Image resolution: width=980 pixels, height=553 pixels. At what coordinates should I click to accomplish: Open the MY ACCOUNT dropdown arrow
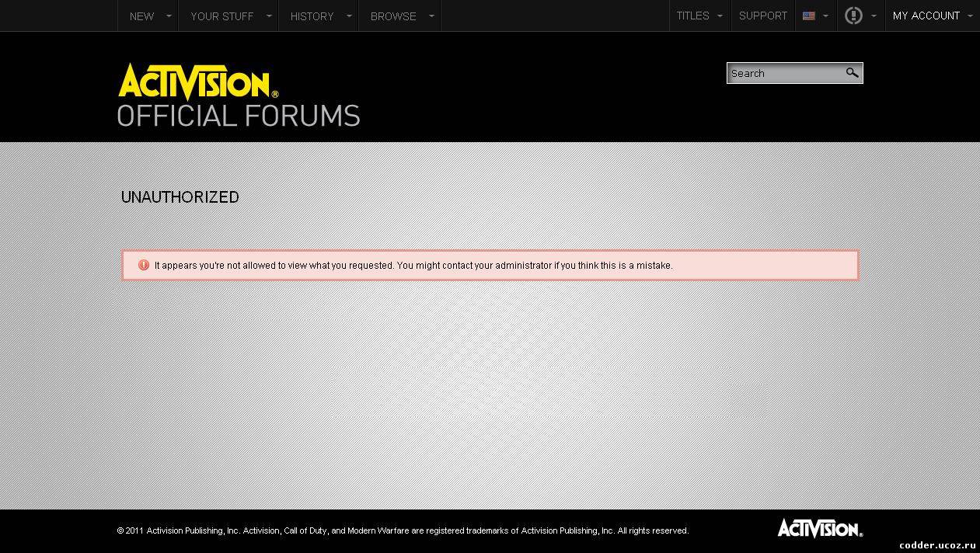point(970,16)
